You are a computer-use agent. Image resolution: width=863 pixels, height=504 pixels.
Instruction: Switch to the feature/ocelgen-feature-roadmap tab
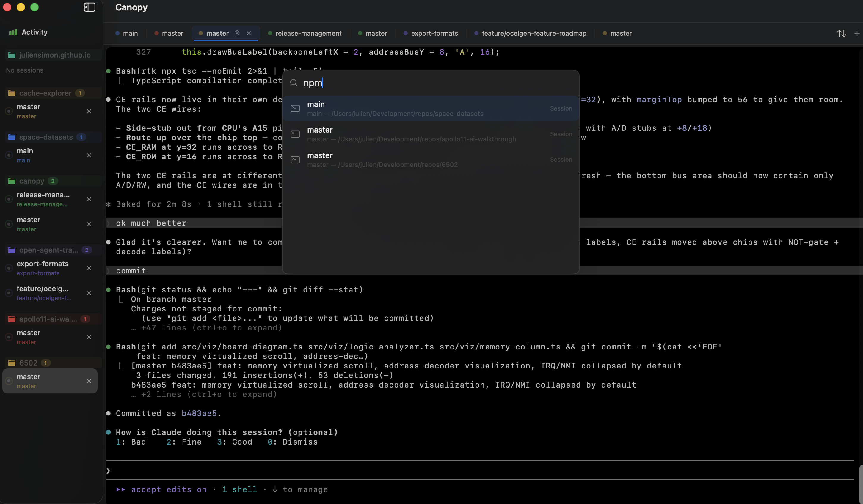click(x=530, y=33)
